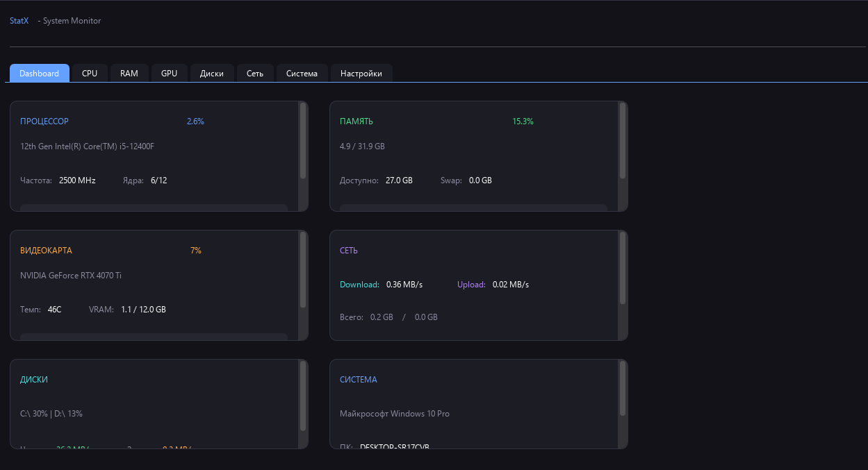
Task: Open the Диски tab
Action: [x=212, y=73]
